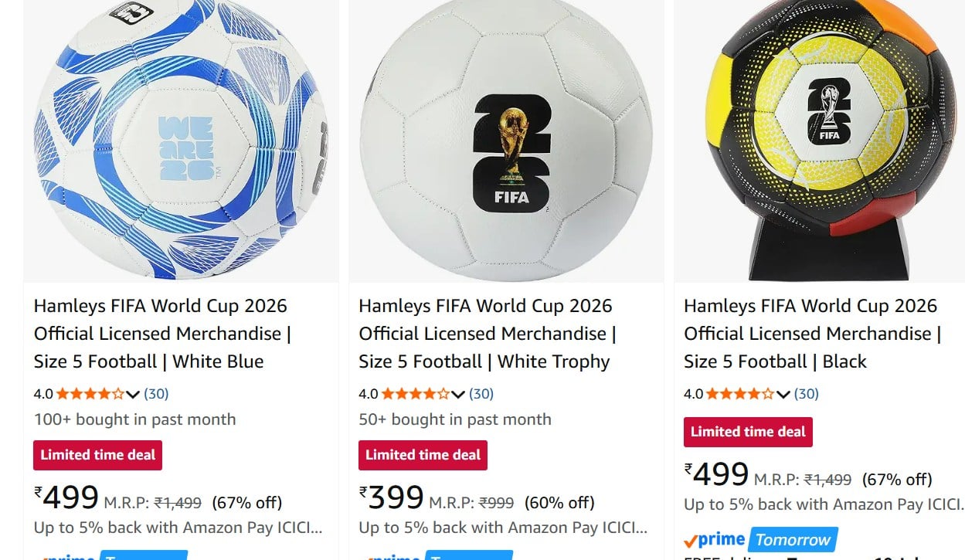Click the star rating of White Blue football

[x=90, y=394]
